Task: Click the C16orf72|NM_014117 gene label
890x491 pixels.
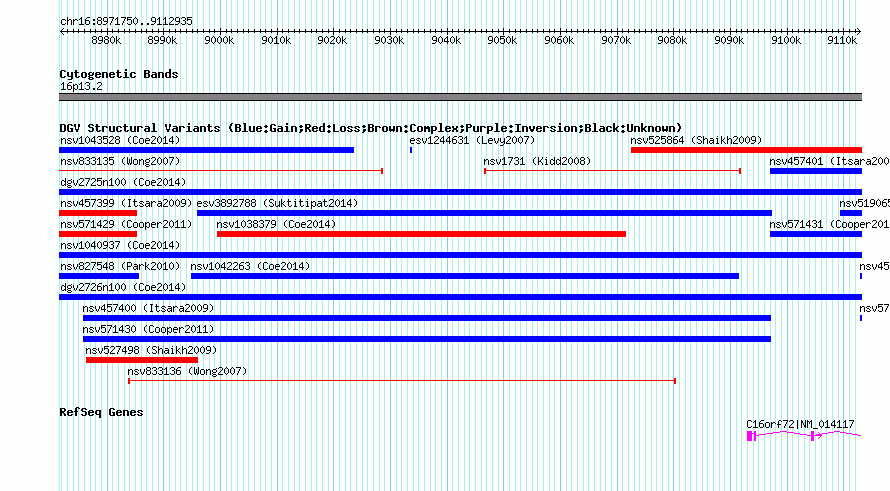Action: click(x=800, y=424)
